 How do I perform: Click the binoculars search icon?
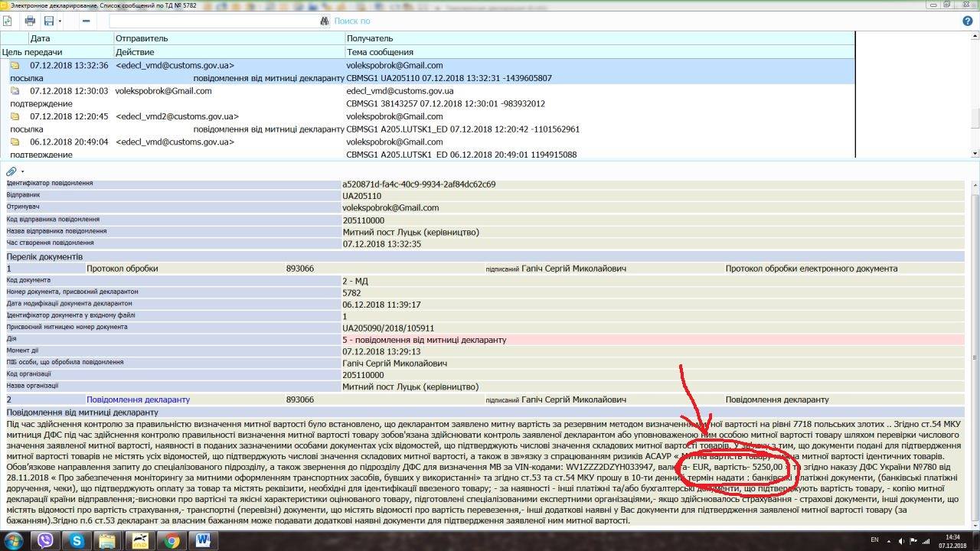point(325,21)
